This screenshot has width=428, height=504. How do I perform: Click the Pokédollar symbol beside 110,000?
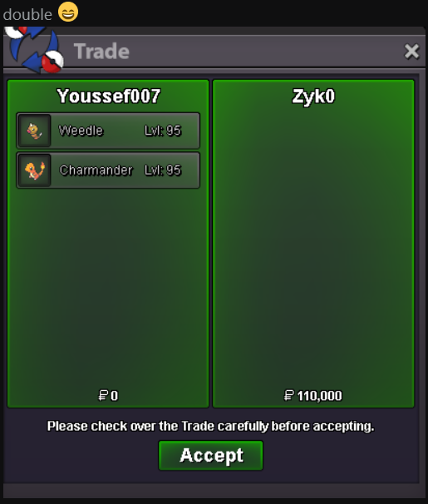[289, 395]
